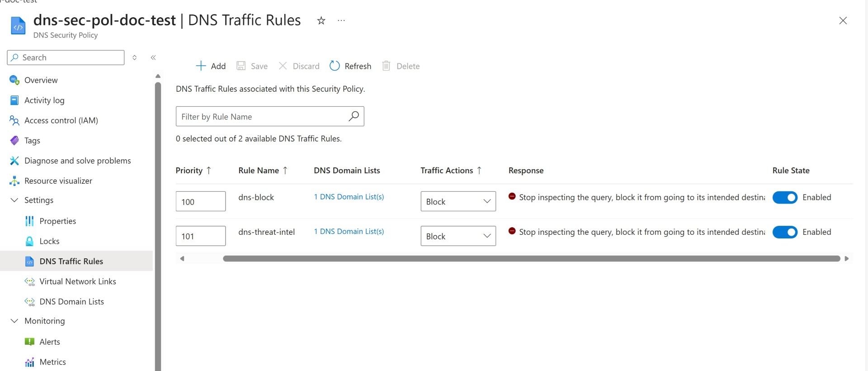Viewport: 868px width, 371px height.
Task: Click the Metrics chart icon
Action: pos(29,362)
